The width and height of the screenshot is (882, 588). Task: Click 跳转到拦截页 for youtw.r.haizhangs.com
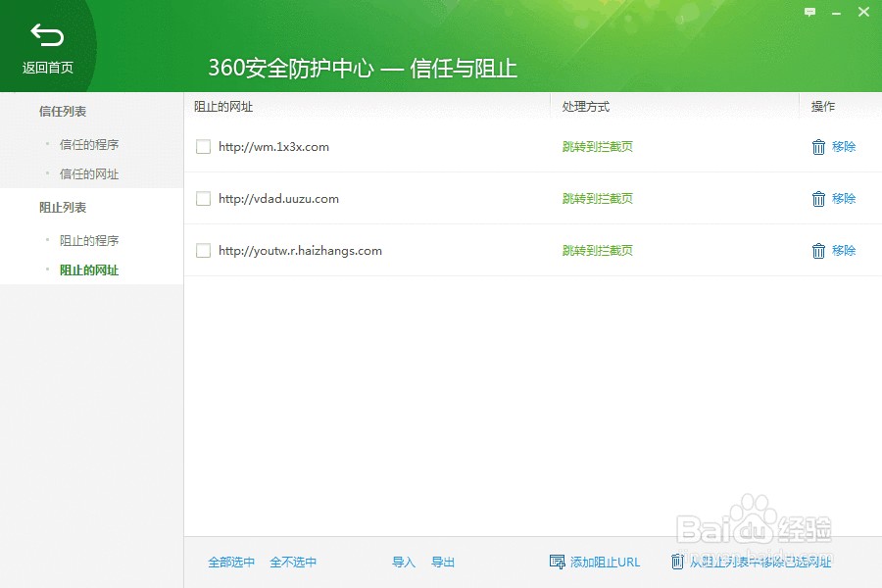[x=598, y=251]
